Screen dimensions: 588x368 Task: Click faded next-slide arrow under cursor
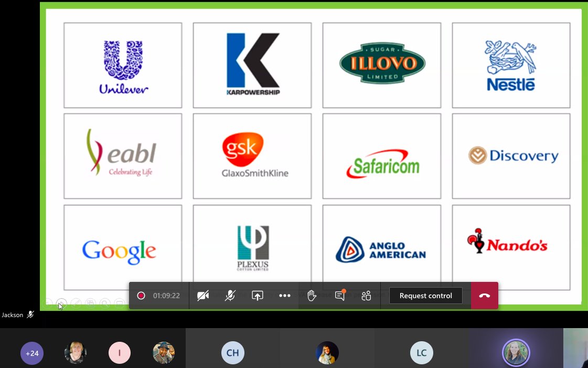(61, 303)
